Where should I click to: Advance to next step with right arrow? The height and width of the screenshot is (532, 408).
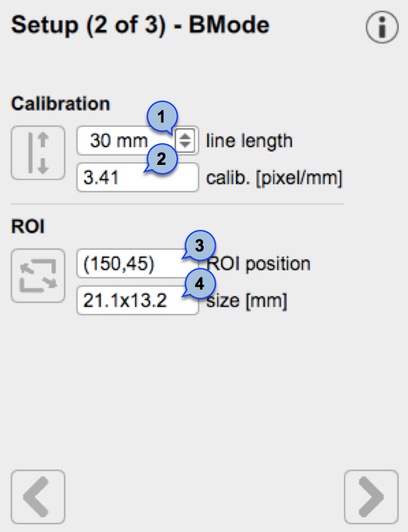[x=371, y=497]
